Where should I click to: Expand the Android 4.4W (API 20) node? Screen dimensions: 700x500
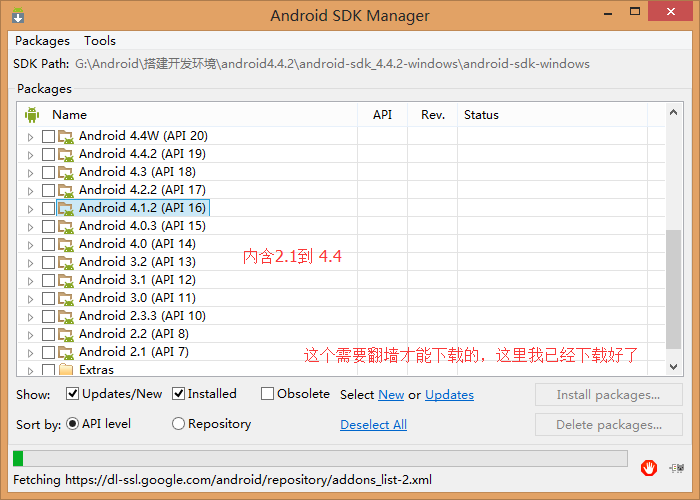[30, 137]
